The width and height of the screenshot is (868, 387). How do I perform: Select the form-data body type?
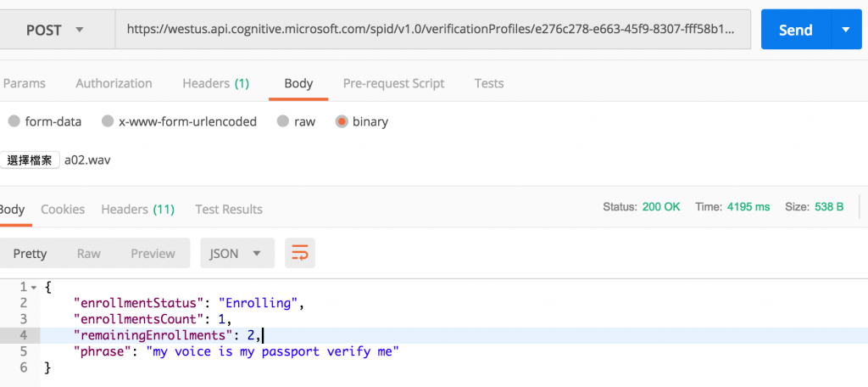pos(46,121)
